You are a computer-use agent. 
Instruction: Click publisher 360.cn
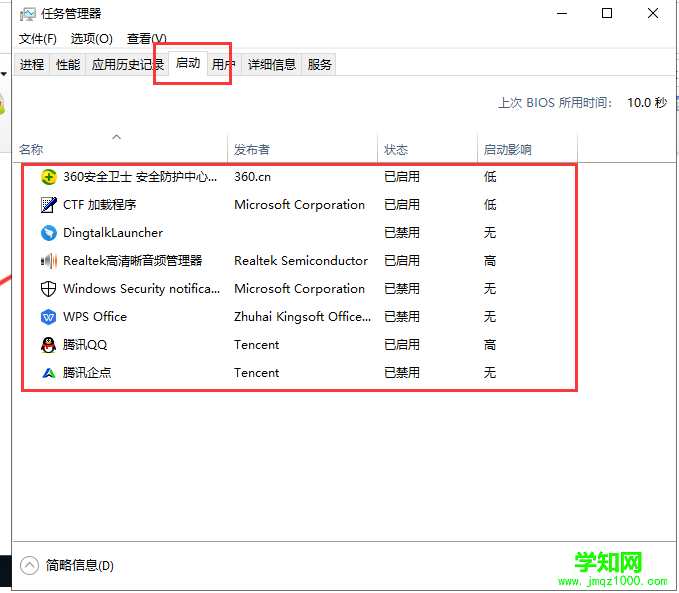tap(252, 177)
